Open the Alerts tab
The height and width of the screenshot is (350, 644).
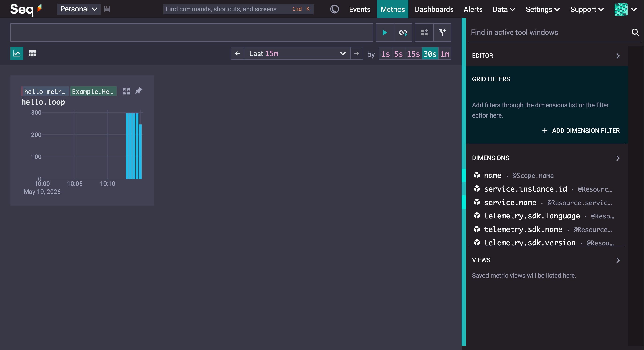tap(473, 9)
